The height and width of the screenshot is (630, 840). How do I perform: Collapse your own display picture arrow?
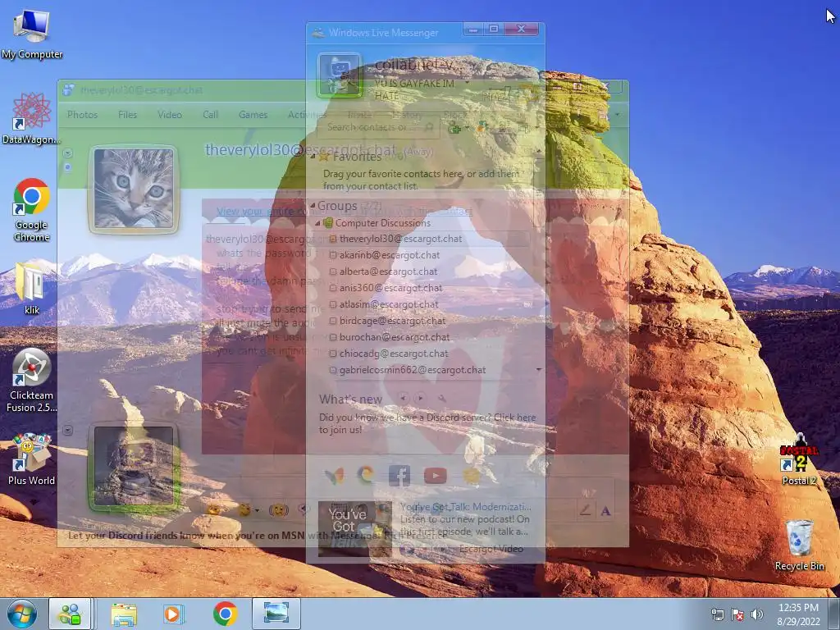tap(67, 430)
